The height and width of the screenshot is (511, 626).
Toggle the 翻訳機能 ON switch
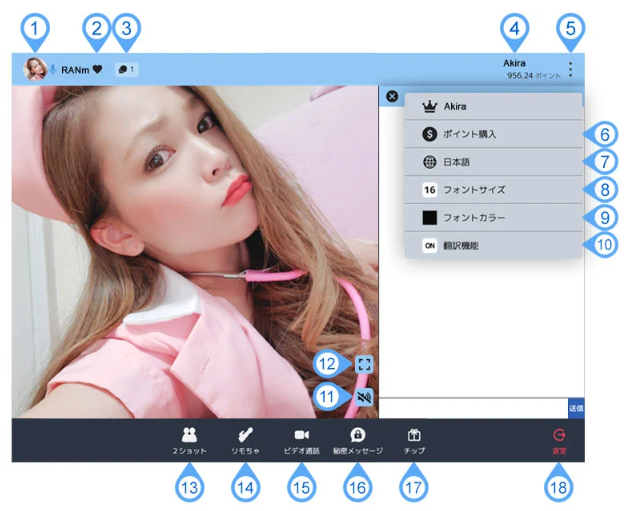pos(430,245)
